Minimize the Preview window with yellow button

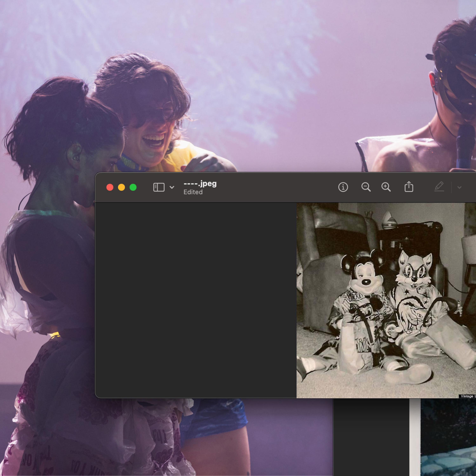[x=122, y=188]
